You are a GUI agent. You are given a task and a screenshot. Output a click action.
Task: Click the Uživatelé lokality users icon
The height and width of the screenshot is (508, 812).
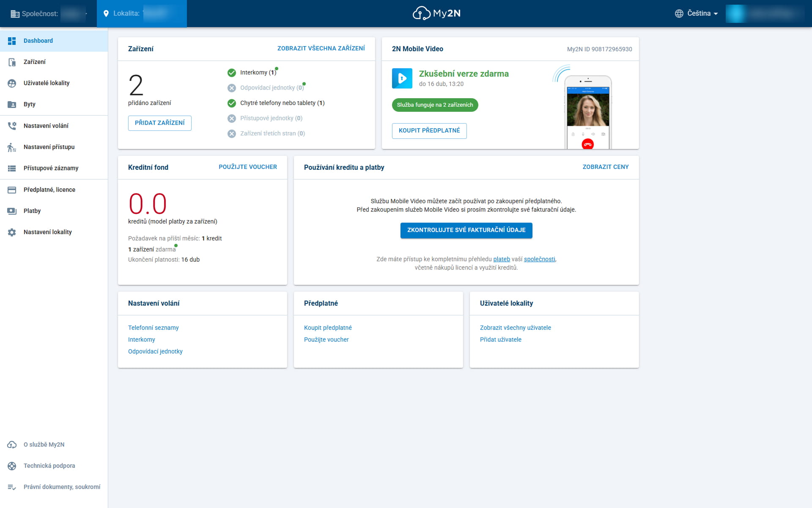(12, 83)
